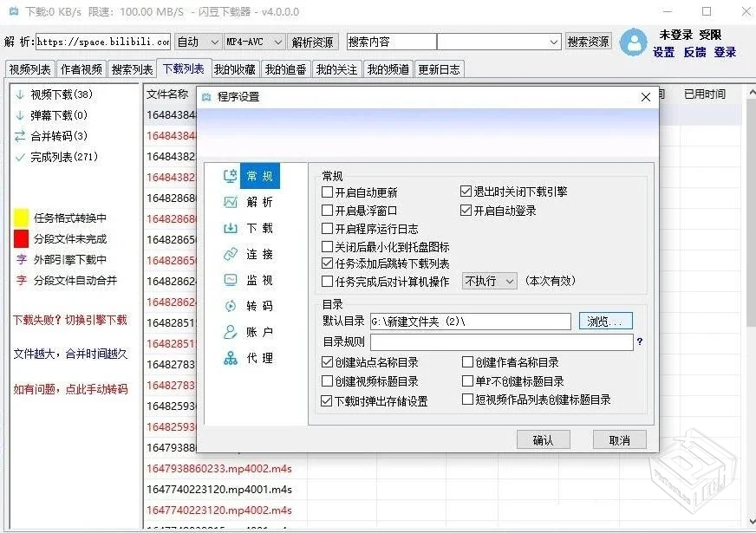Confirm settings with 确认 button
The image size is (756, 533).
click(543, 439)
